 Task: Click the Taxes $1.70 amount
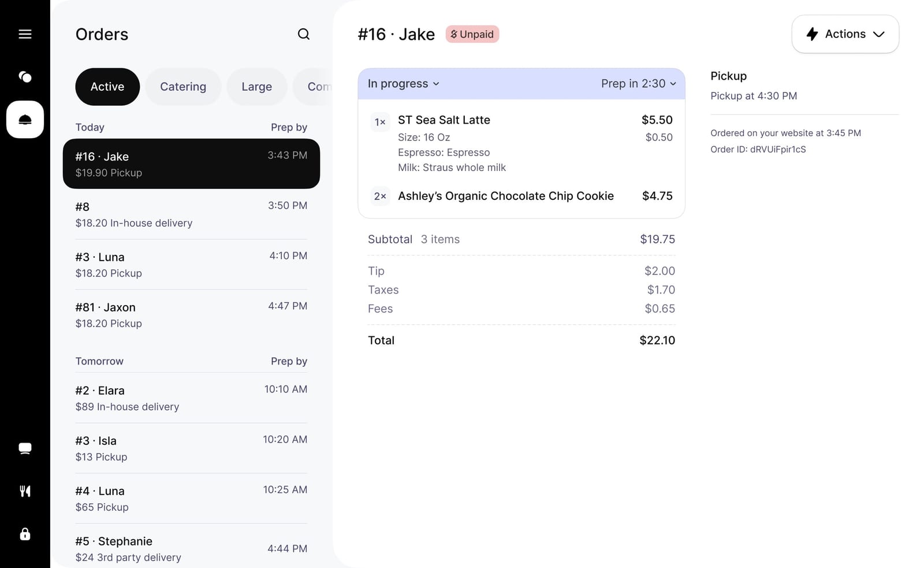point(661,290)
